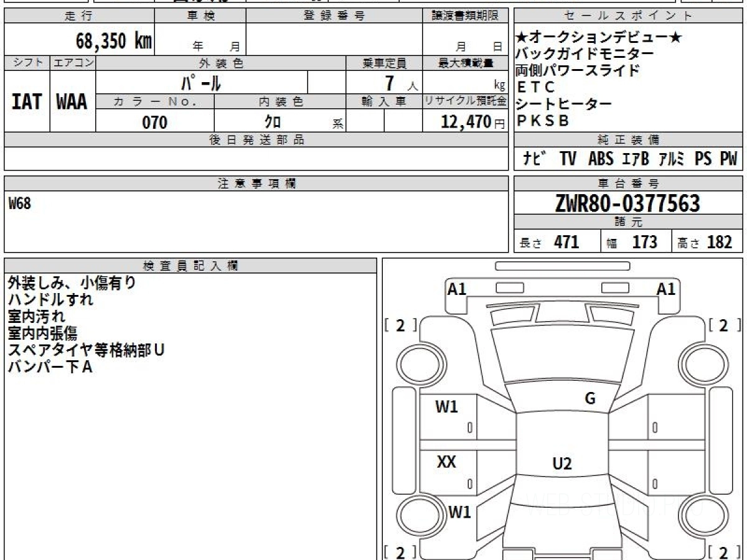Click the エアコン header cell

pos(73,63)
